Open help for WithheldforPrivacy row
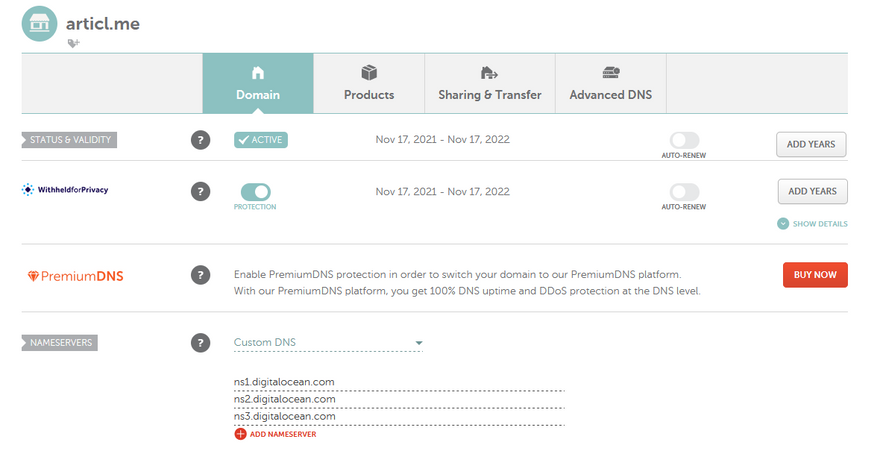Viewport: 880px width, 450px height. tap(201, 191)
